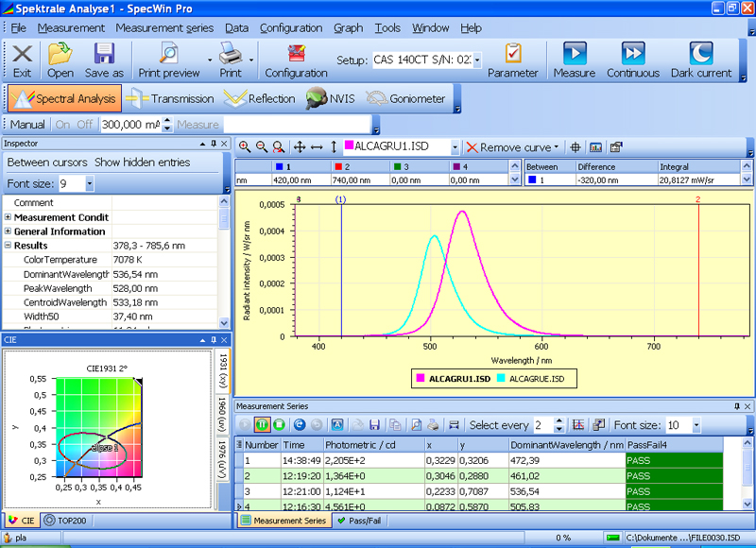Start a measurement with the Measure icon
This screenshot has width=756, height=548.
[575, 54]
